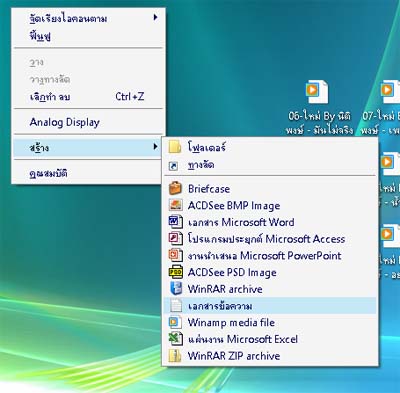Choose เอกสาร Microsoft Word label
Screen dimensions: 400x393
(x=241, y=222)
